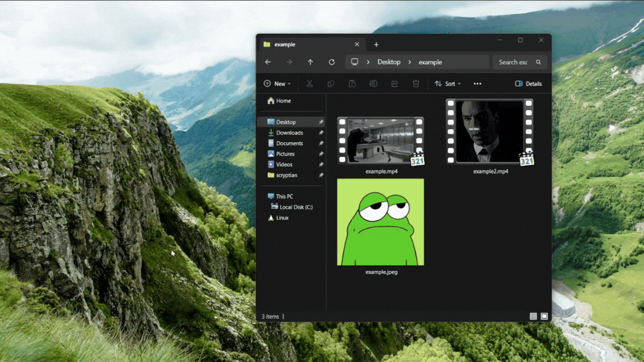644x362 pixels.
Task: Click the Rename icon in the toolbar
Action: pyautogui.click(x=373, y=84)
